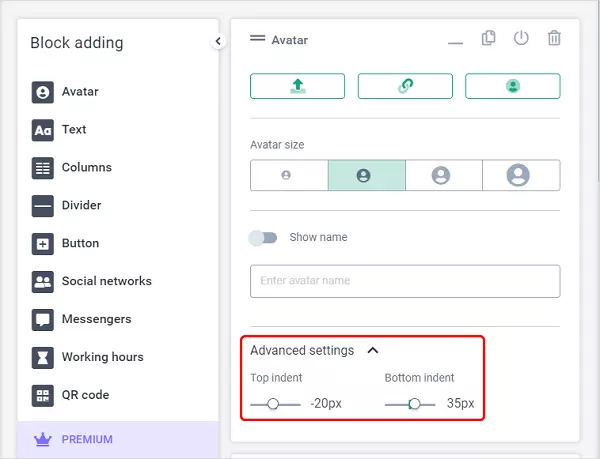Screen dimensions: 600x459
Task: Collapse the Advanced settings section
Action: click(x=373, y=351)
